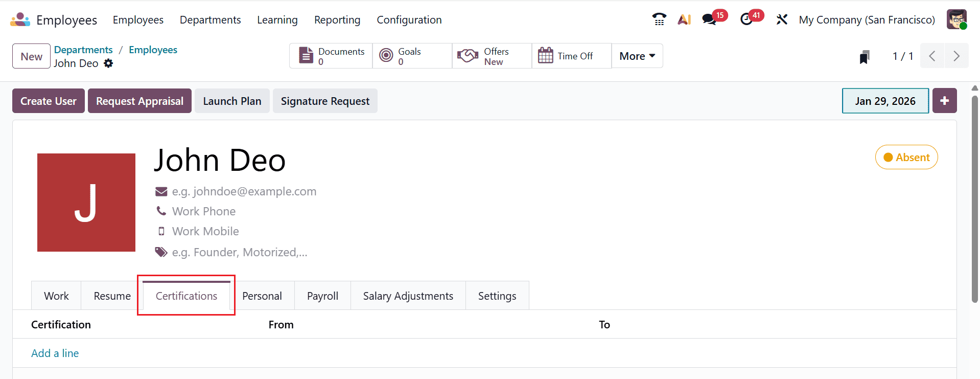The height and width of the screenshot is (379, 980).
Task: Open the user avatar menu
Action: pyautogui.click(x=956, y=19)
